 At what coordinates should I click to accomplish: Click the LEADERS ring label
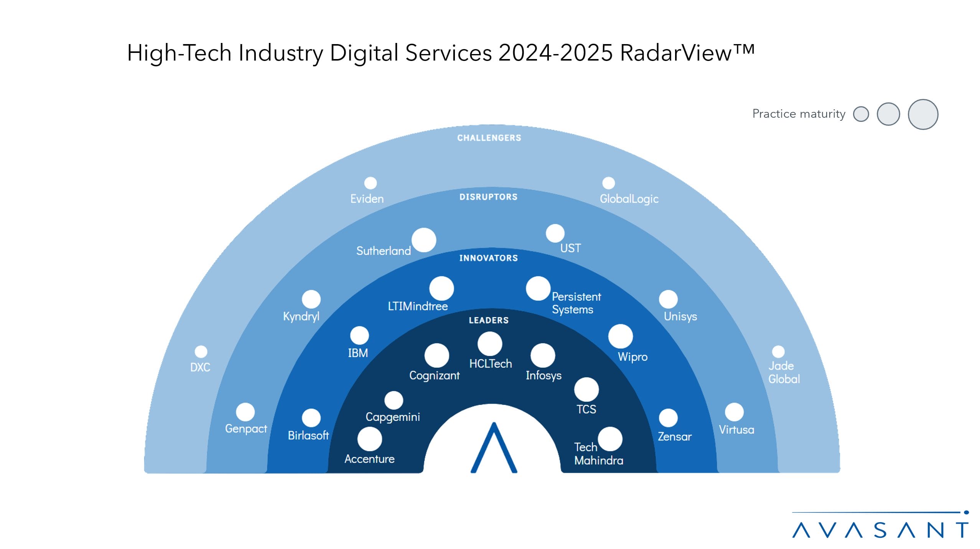489,320
